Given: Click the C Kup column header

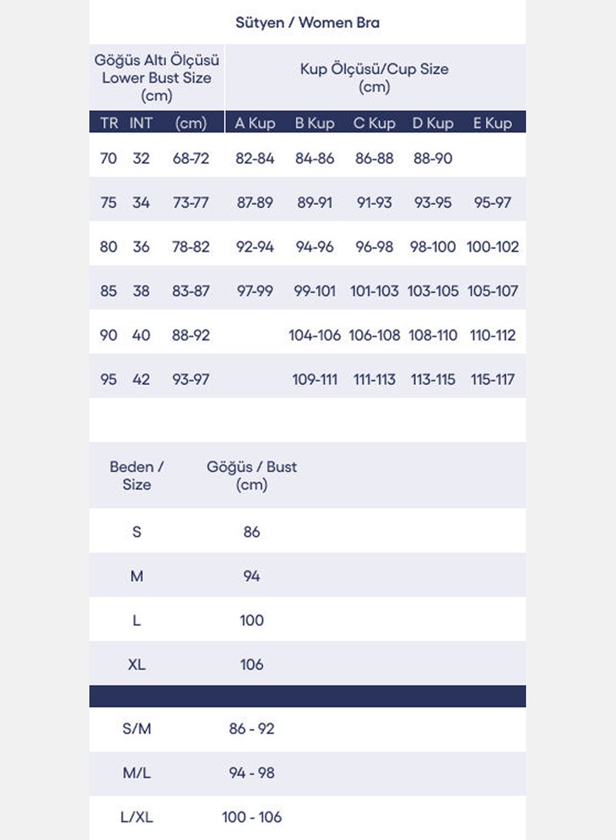Looking at the screenshot, I should pyautogui.click(x=374, y=123).
